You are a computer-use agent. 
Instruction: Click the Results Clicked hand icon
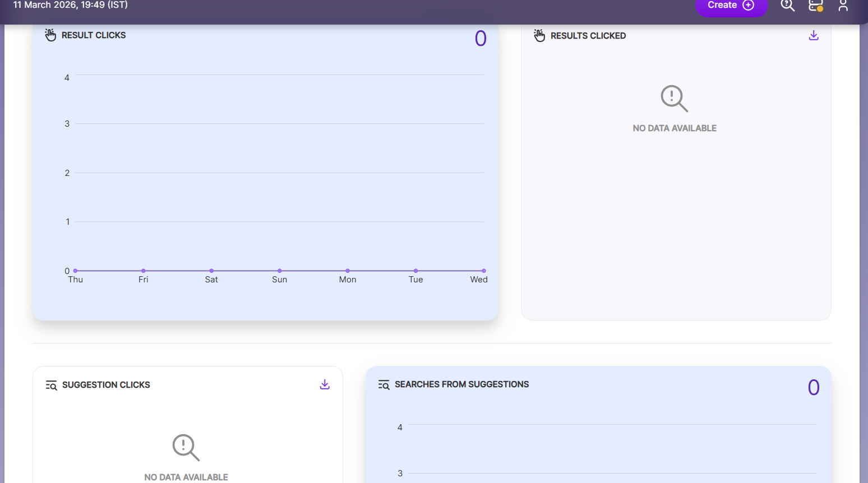[539, 35]
